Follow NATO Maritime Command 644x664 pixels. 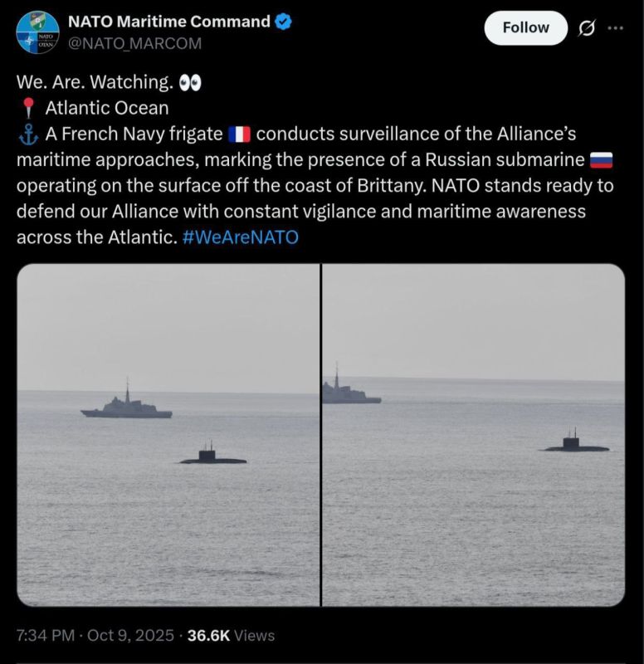point(524,27)
